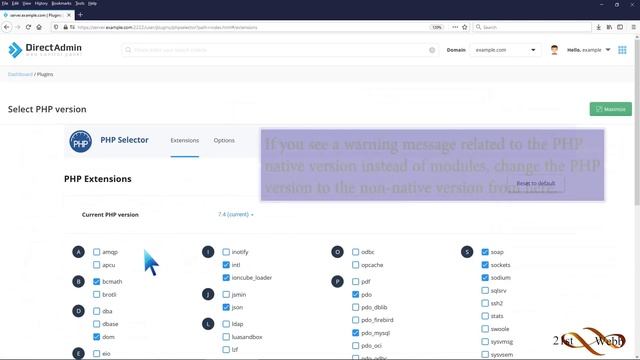The image size is (640, 360).
Task: Open a new tab with plus icon
Action: point(80,15)
